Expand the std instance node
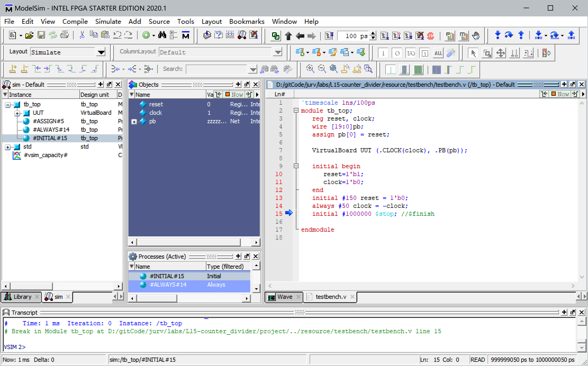 tap(8, 147)
